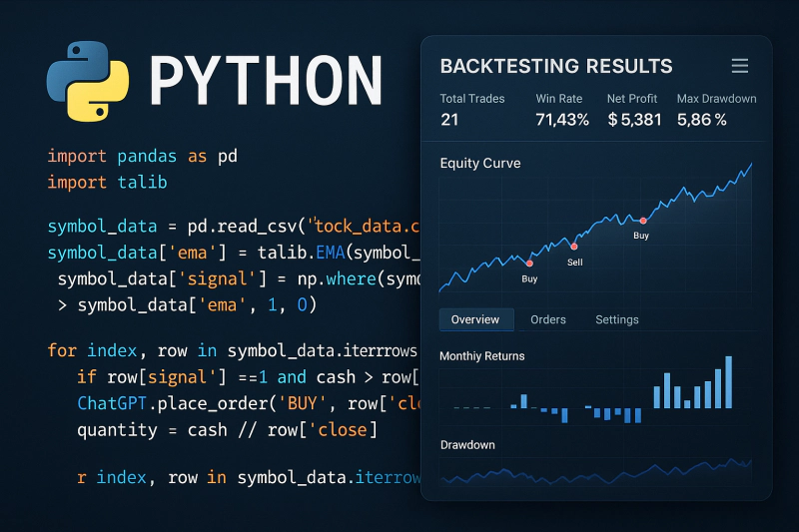Click the tallest Monthly Returns bar
The image size is (799, 532).
point(729,382)
